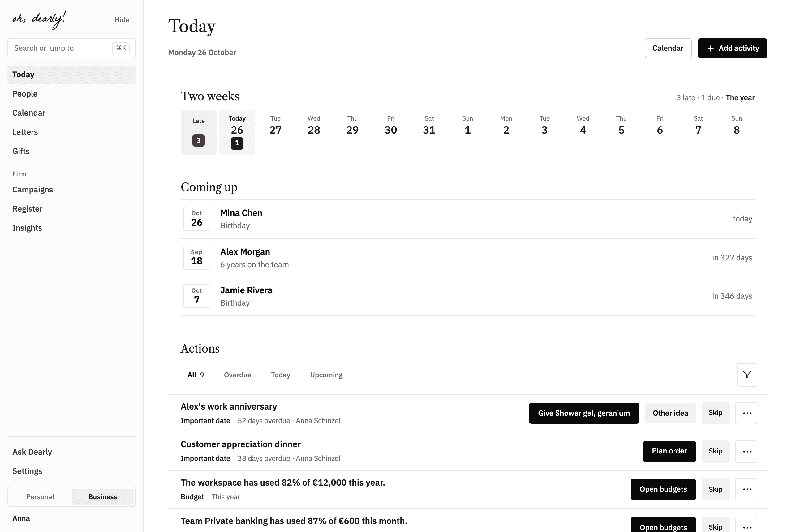Open Ask Dearly
The height and width of the screenshot is (532, 792).
(x=71, y=452)
